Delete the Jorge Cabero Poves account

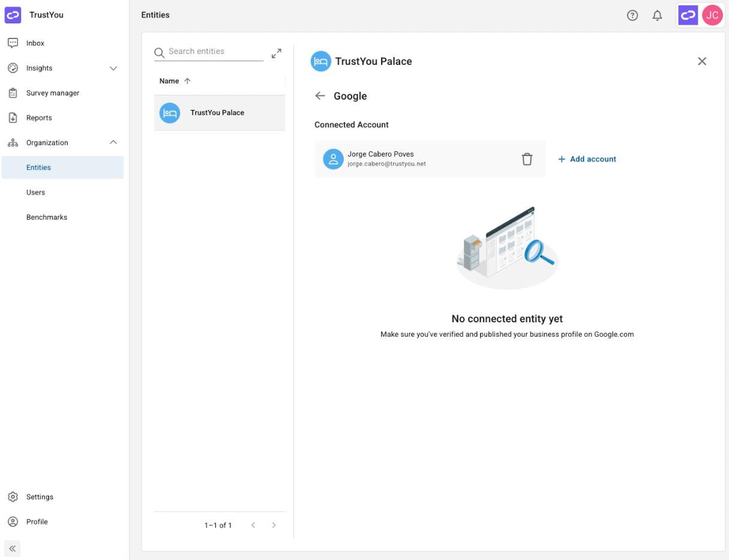[527, 159]
